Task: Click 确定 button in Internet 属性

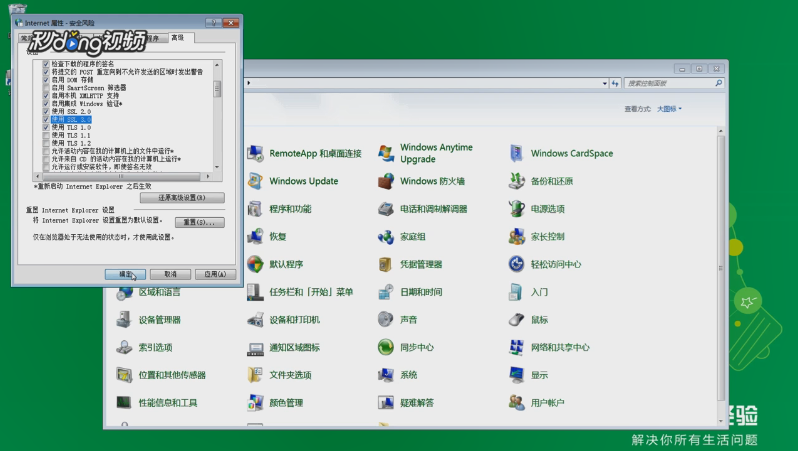Action: (125, 274)
